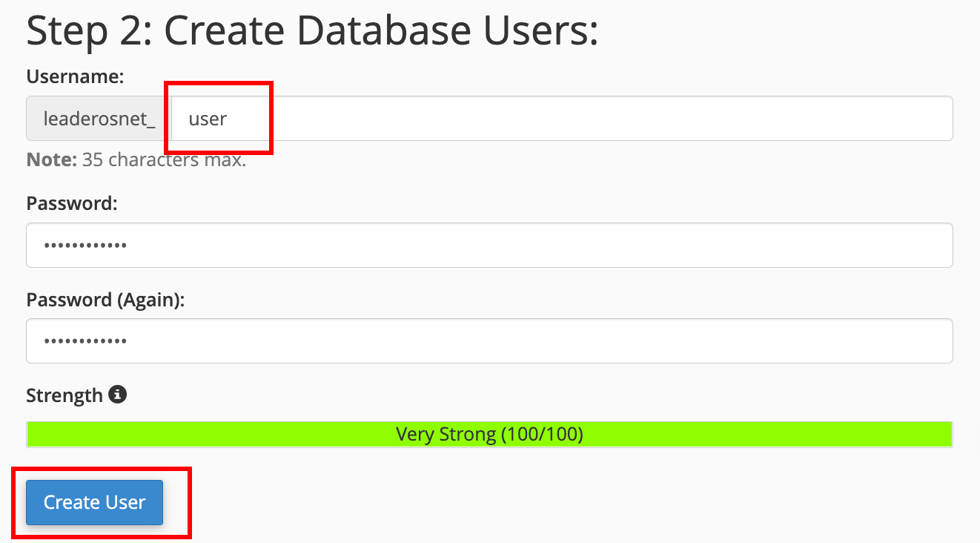
Task: Click the green password strength meter
Action: point(489,434)
